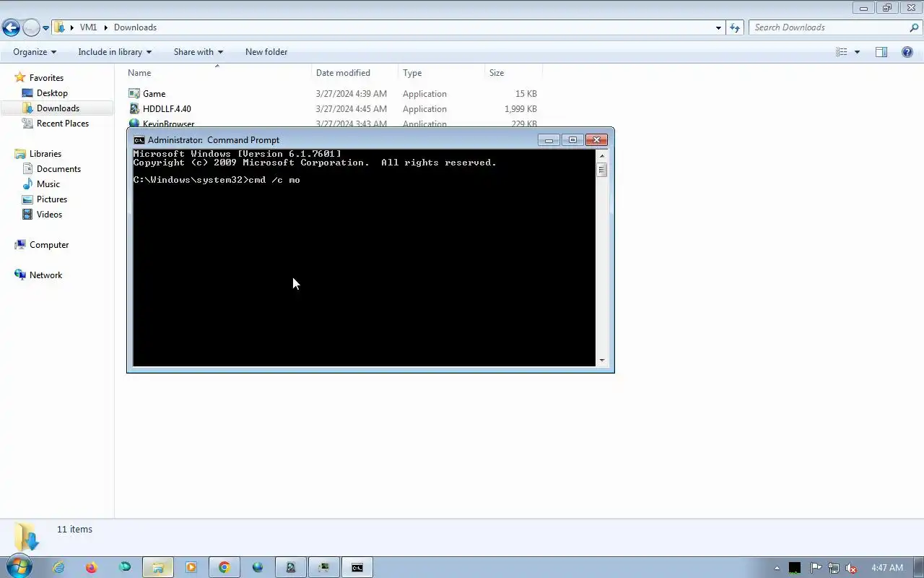Screen dimensions: 924x578
Task: Click the Game application file icon
Action: pyautogui.click(x=134, y=94)
